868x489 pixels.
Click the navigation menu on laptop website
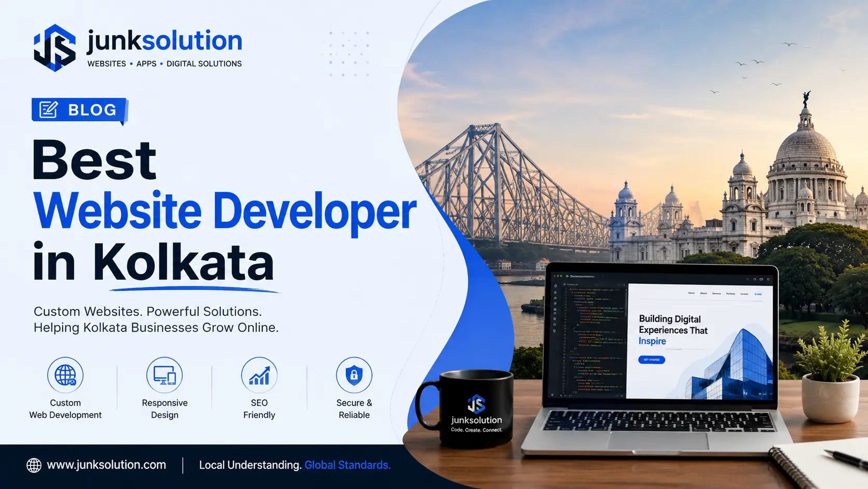(725, 294)
